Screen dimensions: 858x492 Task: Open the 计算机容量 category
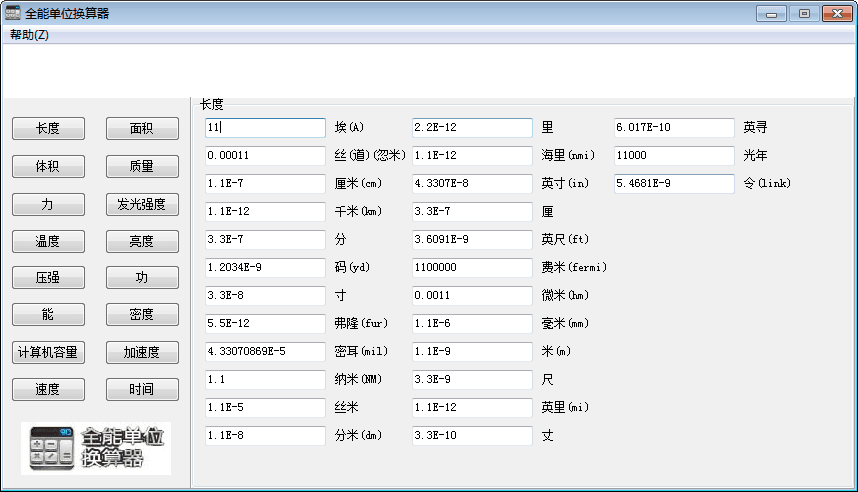pyautogui.click(x=48, y=352)
